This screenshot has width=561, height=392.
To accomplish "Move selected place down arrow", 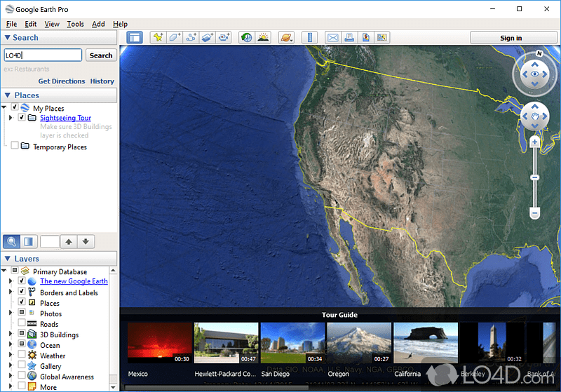I will 86,242.
